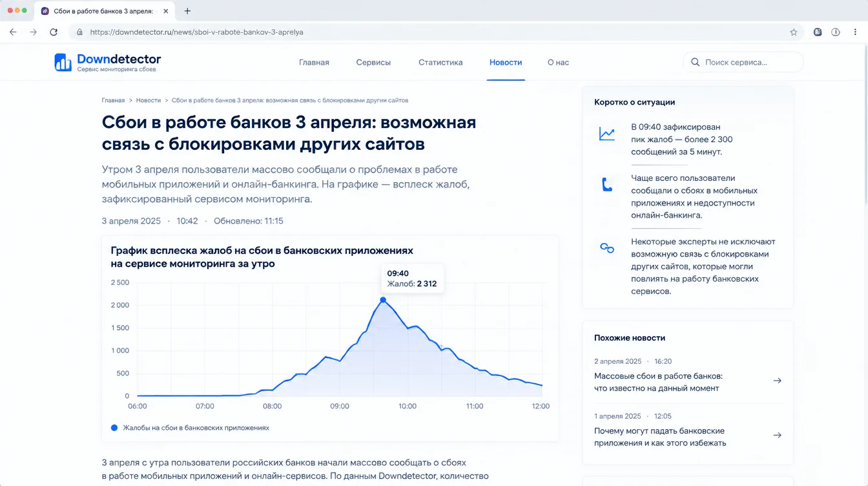Open the news "Почему могут падать банковские приложения"
Viewport: 868px width, 486px height.
(x=660, y=437)
